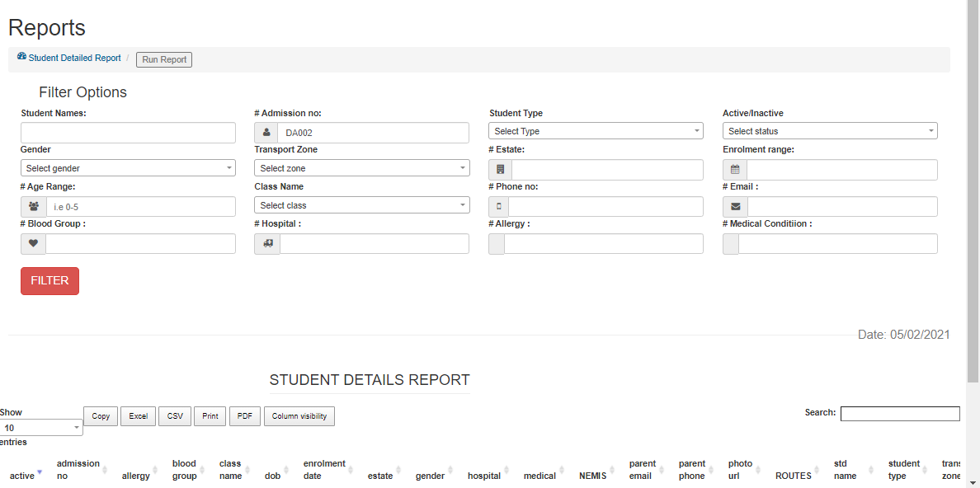Open the Student Type dropdown
Screen dimensions: 980x488
point(596,131)
